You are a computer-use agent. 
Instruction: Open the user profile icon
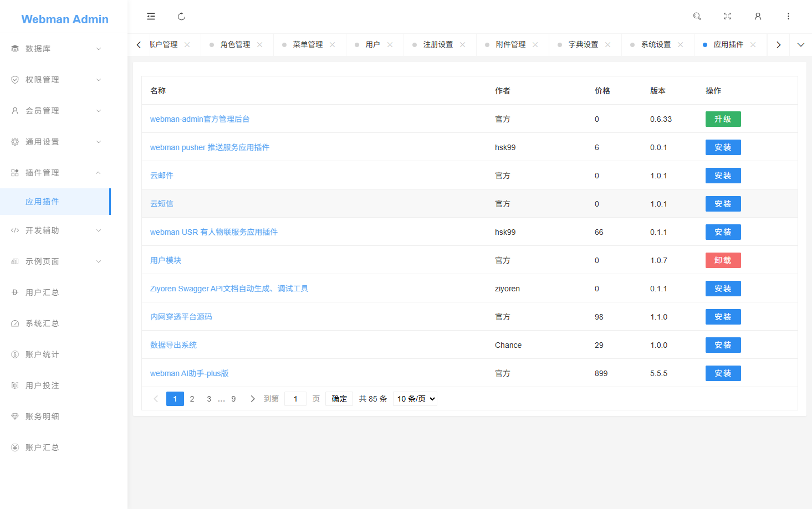click(x=758, y=17)
